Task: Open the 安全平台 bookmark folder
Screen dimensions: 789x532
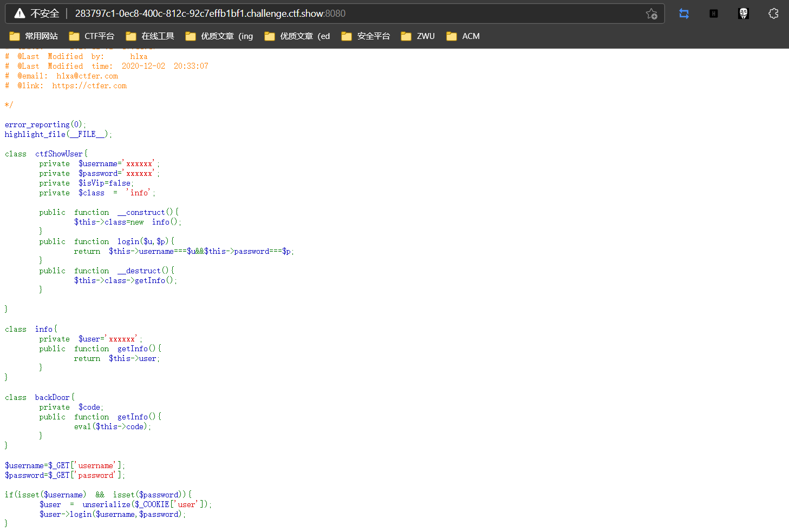Action: (366, 36)
